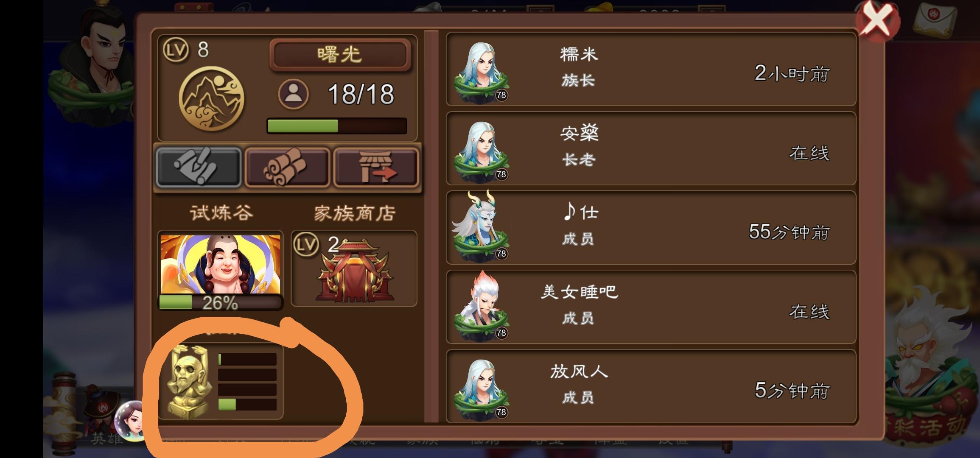Click the member count person icon
The image size is (980, 458).
[293, 94]
